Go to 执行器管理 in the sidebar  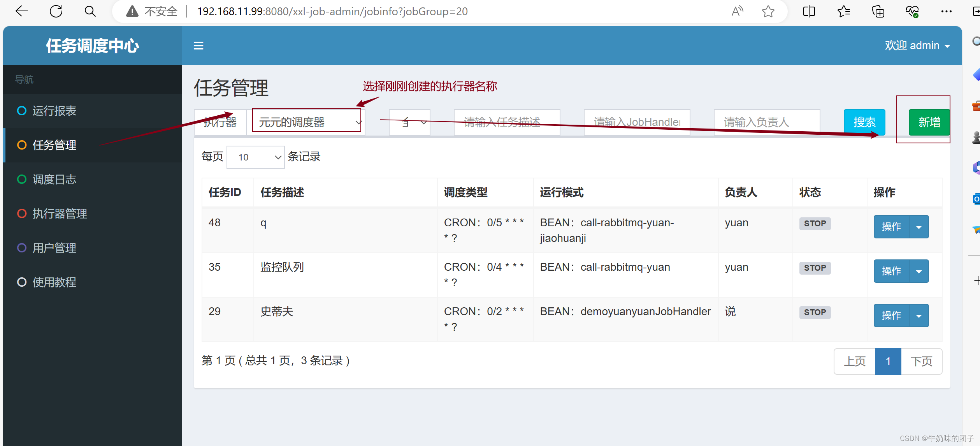point(60,214)
